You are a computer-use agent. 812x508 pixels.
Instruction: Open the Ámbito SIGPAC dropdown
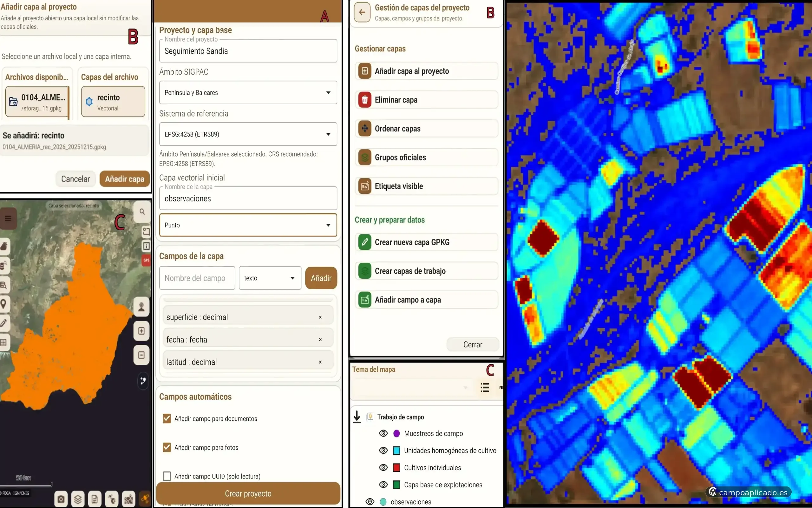click(x=248, y=92)
